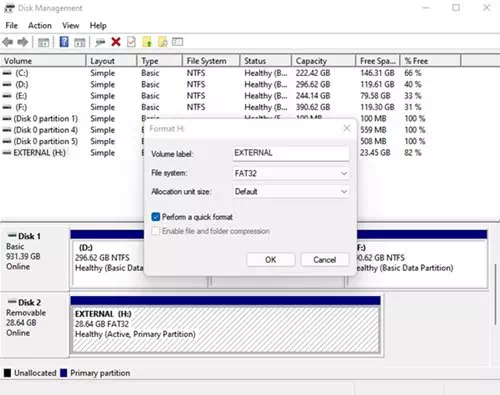Click the disk icon next to Disk 1
The width and height of the screenshot is (500, 395).
pyautogui.click(x=12, y=235)
